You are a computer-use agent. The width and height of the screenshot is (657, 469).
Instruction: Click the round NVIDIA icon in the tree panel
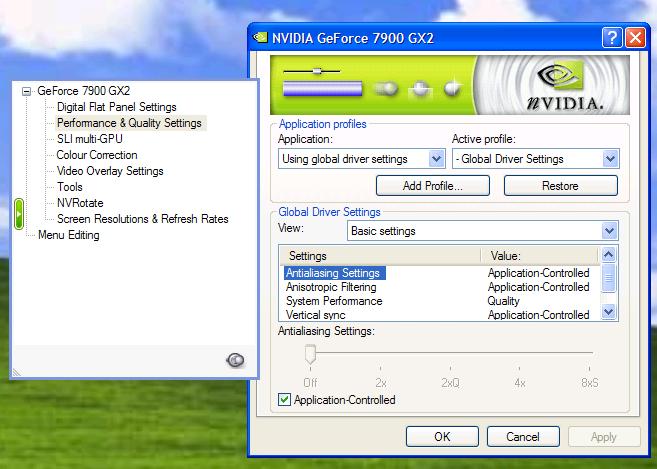(x=235, y=360)
